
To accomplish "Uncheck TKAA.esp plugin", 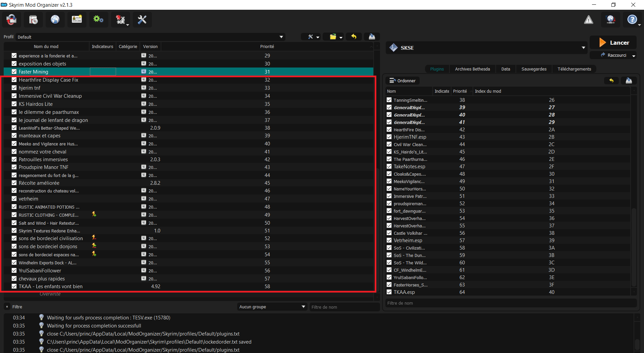I will pos(389,292).
